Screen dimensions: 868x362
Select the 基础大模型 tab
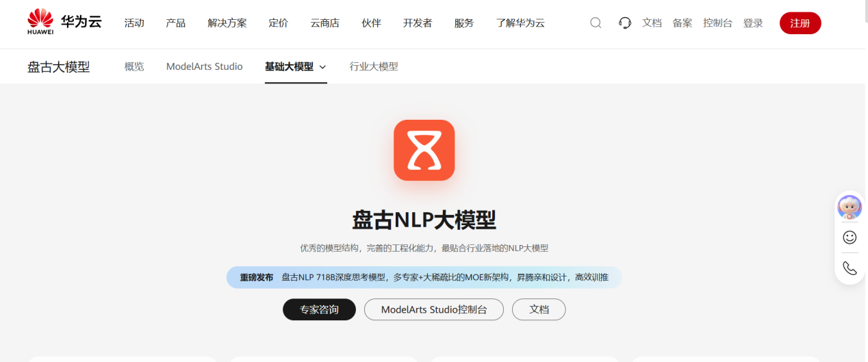pyautogui.click(x=289, y=66)
